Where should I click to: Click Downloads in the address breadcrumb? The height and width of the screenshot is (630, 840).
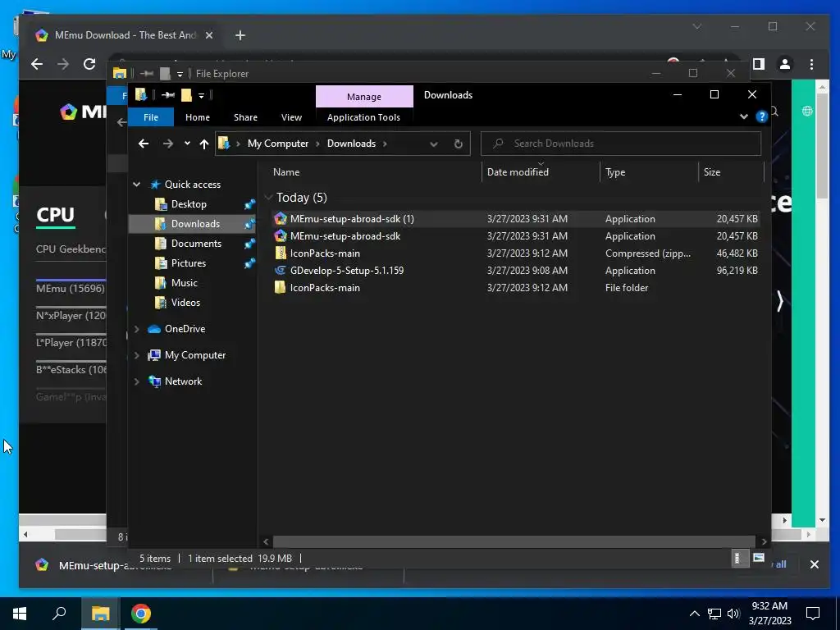[x=351, y=143]
